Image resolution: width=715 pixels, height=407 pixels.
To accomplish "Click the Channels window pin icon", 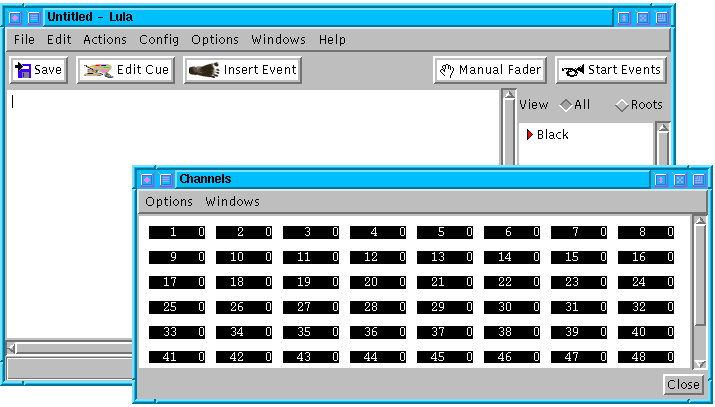I will click(166, 180).
